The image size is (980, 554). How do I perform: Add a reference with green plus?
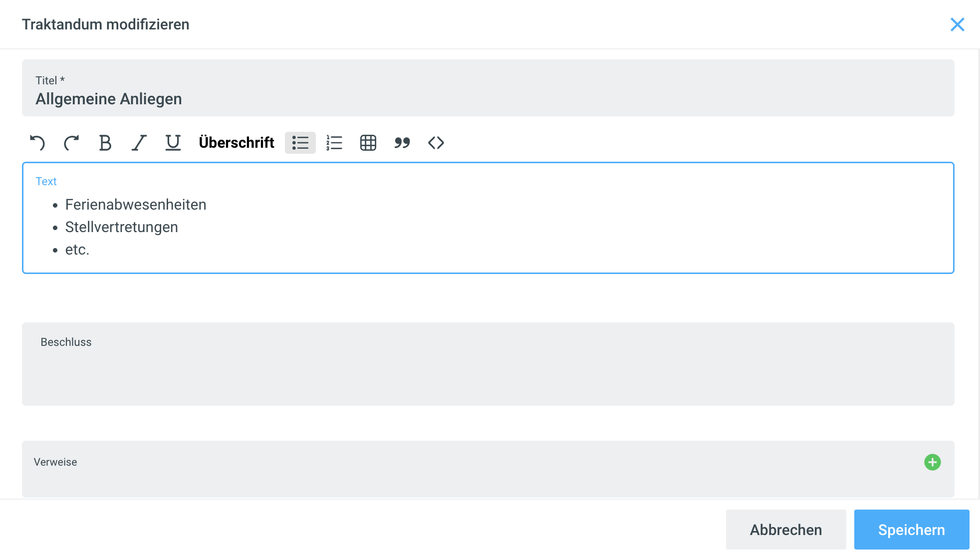[x=932, y=462]
